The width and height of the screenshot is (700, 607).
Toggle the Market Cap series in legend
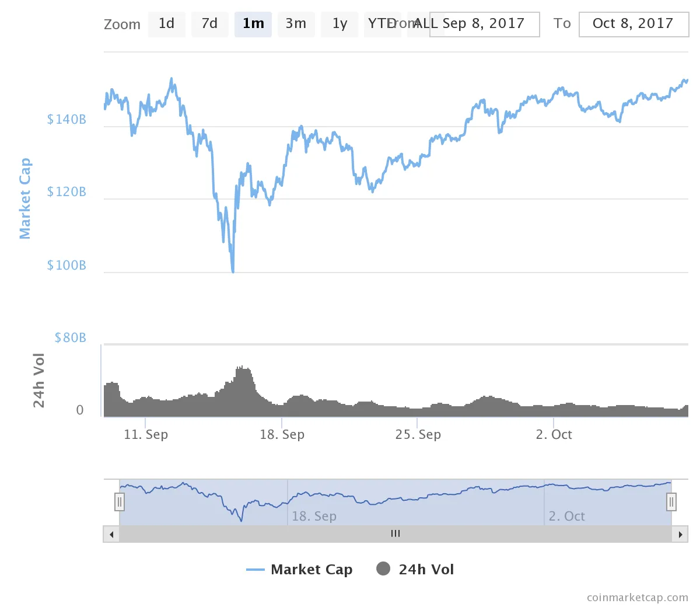(300, 570)
